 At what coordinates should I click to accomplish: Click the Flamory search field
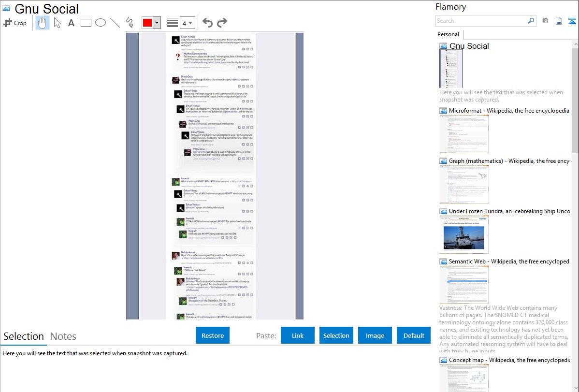pos(481,21)
